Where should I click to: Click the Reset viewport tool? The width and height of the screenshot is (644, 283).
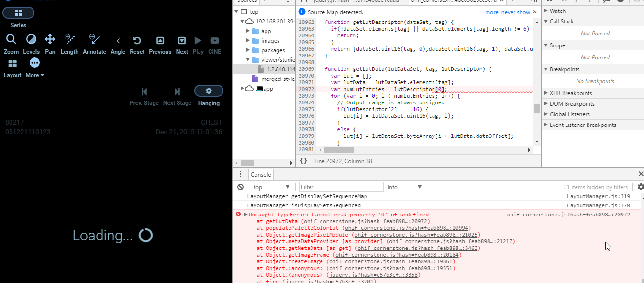click(137, 45)
